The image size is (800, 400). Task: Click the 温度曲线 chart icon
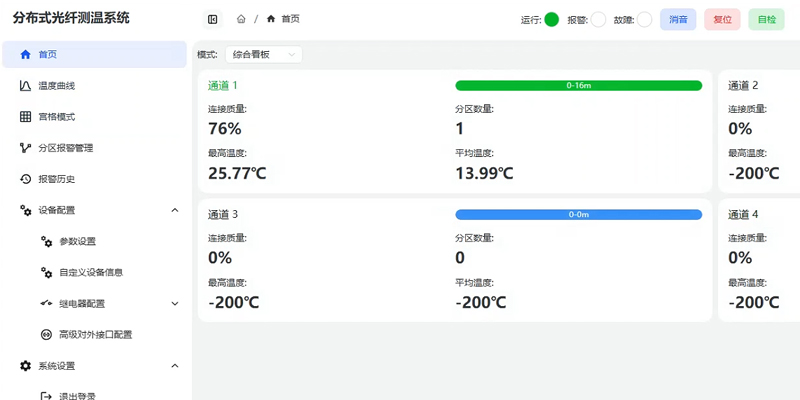tap(26, 86)
